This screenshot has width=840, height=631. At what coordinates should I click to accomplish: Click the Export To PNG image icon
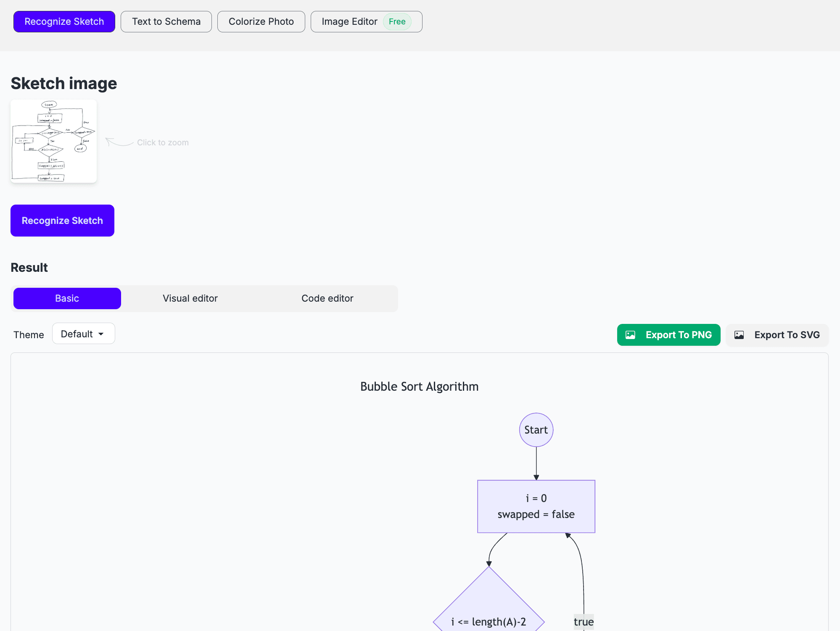tap(631, 334)
